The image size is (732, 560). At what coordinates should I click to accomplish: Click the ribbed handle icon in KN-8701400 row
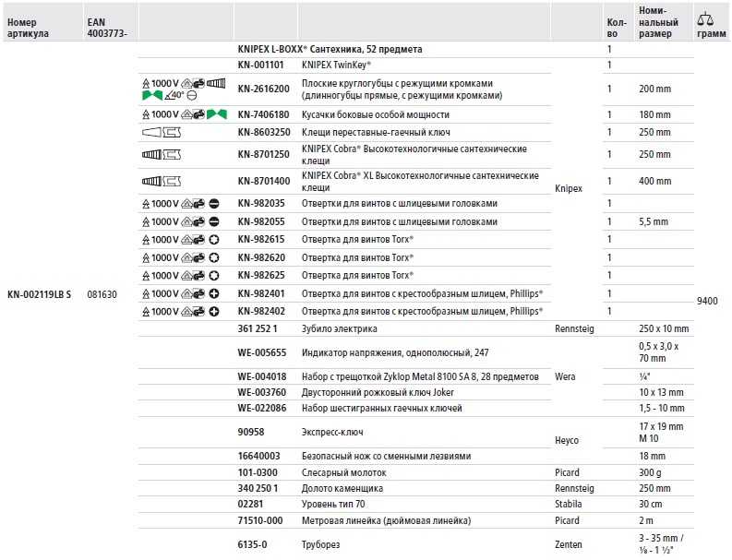(x=151, y=181)
